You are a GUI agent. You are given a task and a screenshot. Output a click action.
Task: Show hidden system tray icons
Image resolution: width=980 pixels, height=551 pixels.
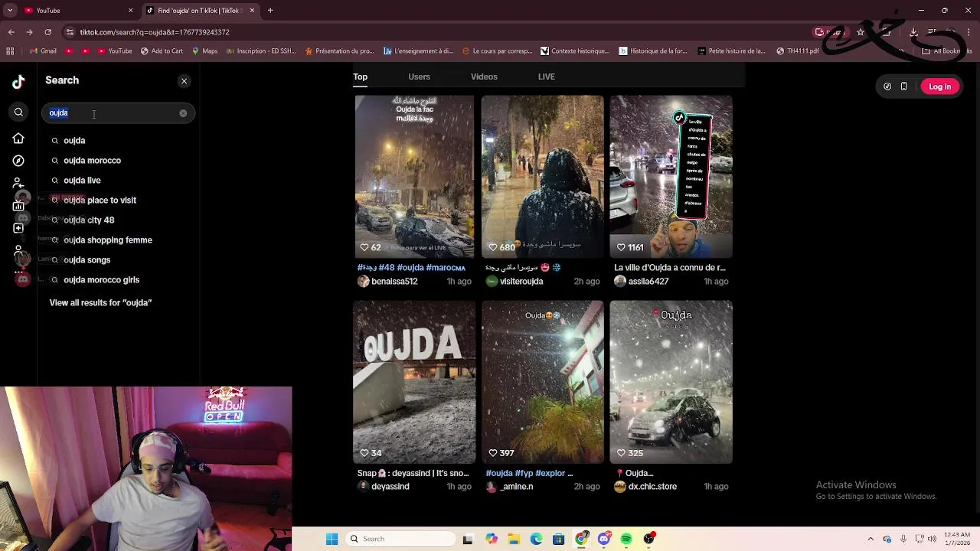(x=871, y=539)
